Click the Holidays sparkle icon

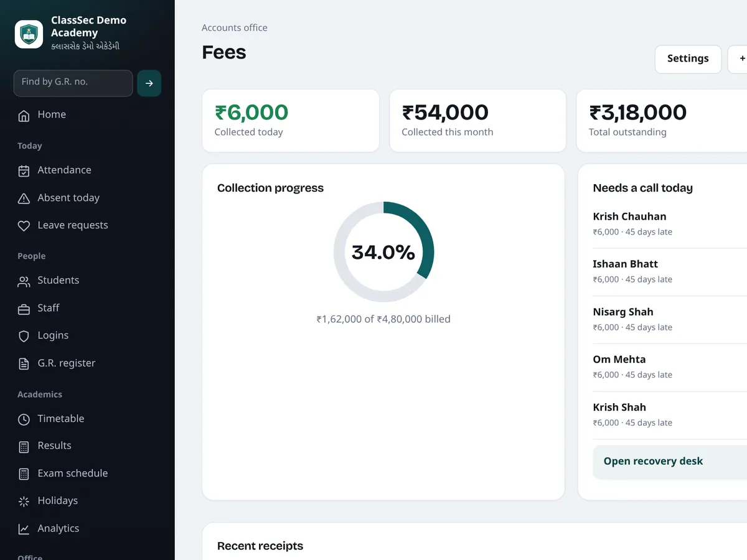click(x=24, y=502)
